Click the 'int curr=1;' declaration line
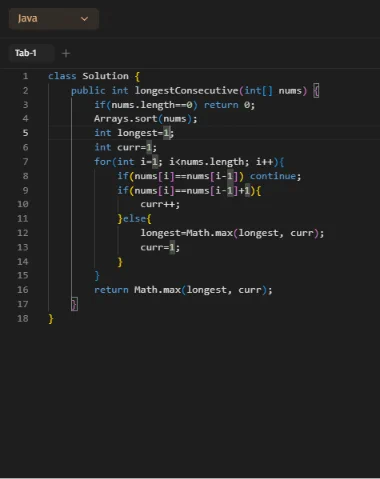 point(125,147)
